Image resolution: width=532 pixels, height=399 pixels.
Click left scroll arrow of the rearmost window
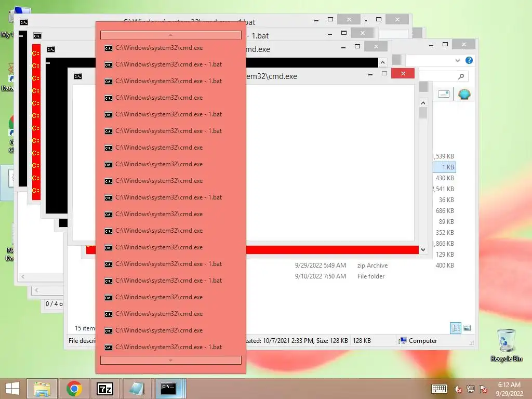23,276
